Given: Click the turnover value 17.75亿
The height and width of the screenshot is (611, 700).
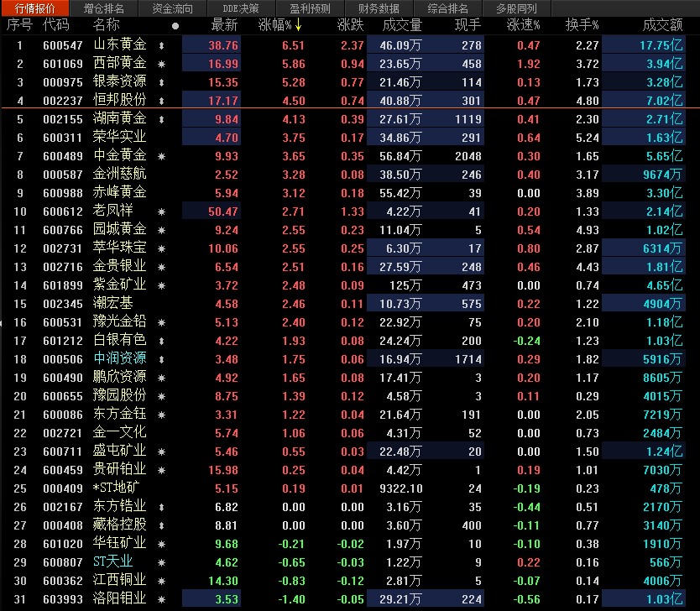Looking at the screenshot, I should pyautogui.click(x=661, y=45).
